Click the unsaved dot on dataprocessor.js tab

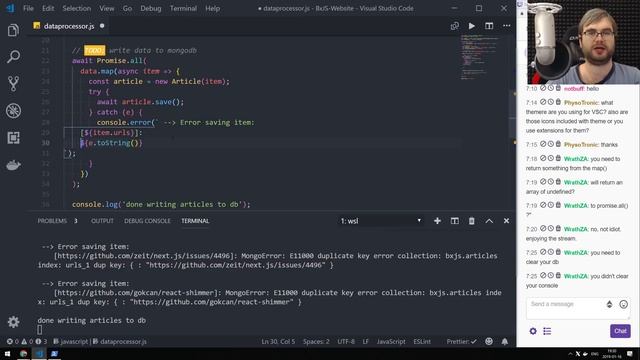pos(102,26)
